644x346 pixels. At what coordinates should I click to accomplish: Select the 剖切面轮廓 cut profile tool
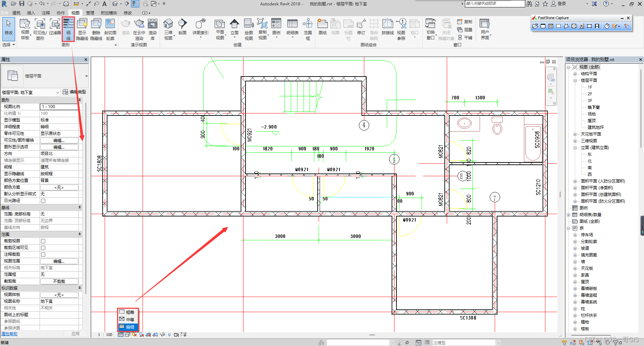(110, 29)
